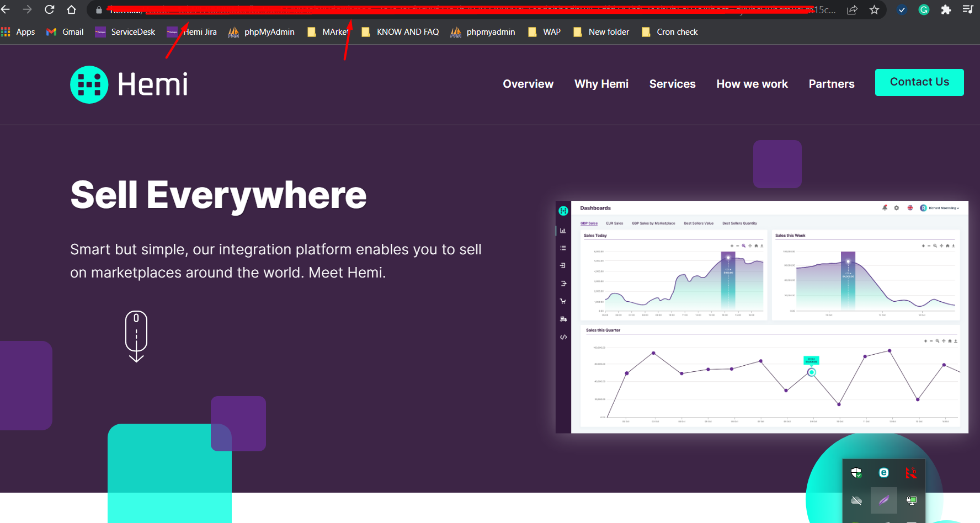Open the browser home page
The image size is (980, 523).
point(71,9)
